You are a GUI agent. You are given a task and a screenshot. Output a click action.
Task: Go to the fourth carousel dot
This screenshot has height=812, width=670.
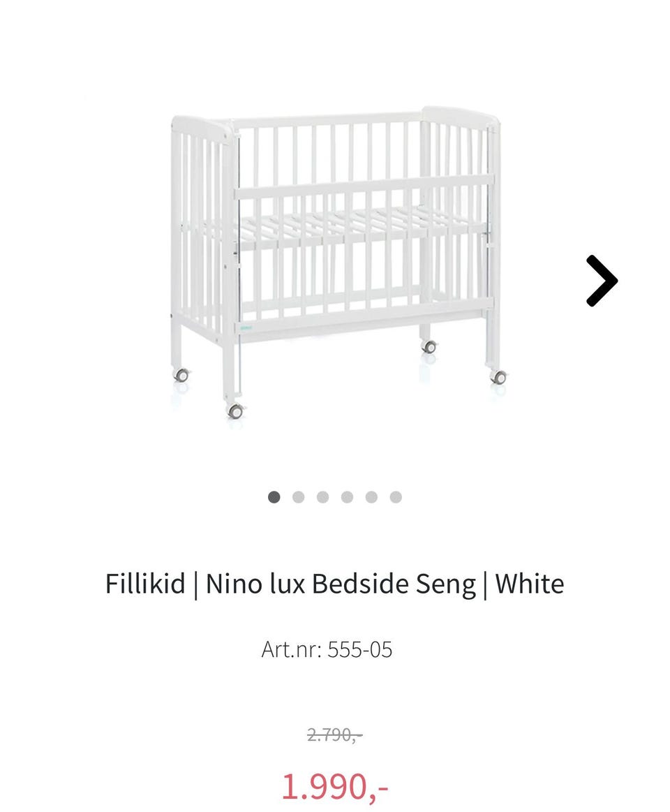coord(347,497)
